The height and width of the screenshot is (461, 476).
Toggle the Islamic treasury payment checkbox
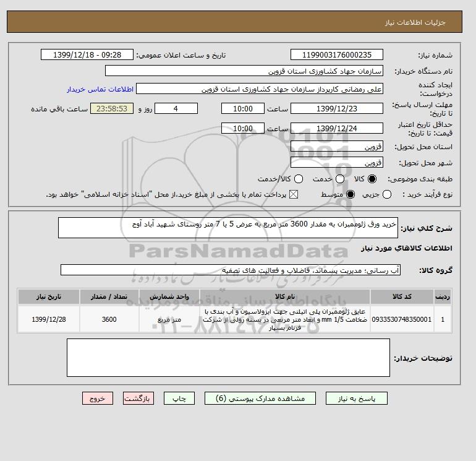[x=294, y=194]
